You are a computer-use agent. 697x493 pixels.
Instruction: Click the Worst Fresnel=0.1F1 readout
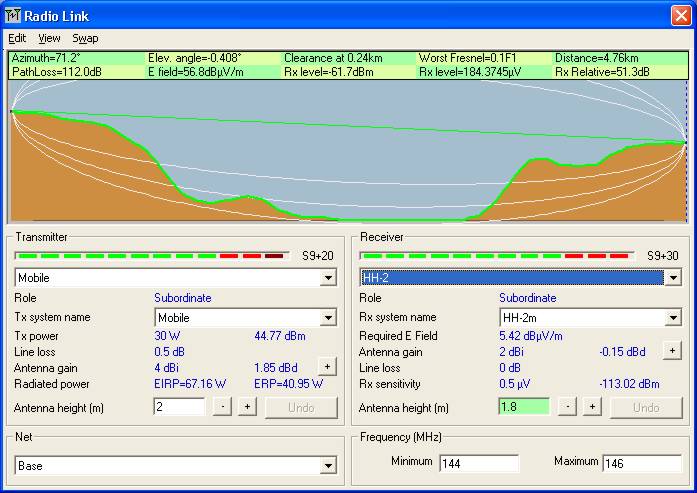tap(468, 58)
